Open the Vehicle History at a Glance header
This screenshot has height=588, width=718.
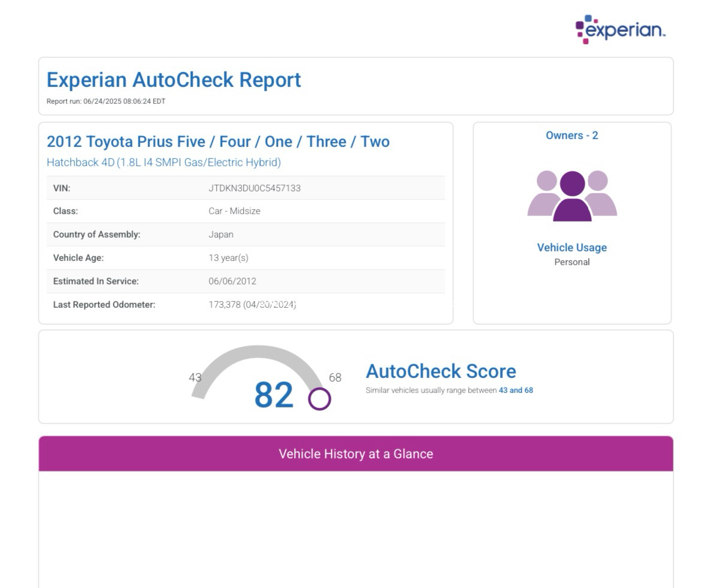(356, 454)
